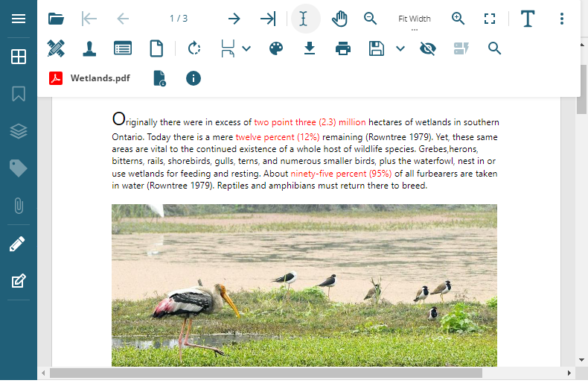Open the hamburger main menu

pyautogui.click(x=19, y=19)
